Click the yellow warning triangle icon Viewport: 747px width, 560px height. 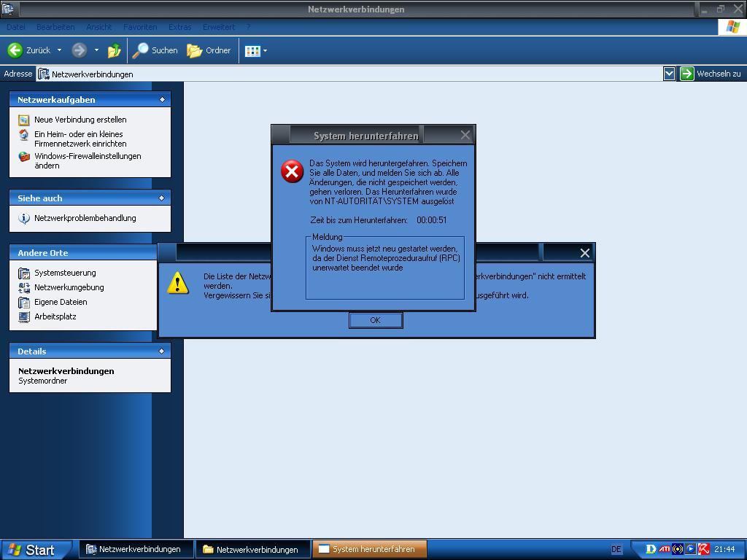(x=178, y=283)
